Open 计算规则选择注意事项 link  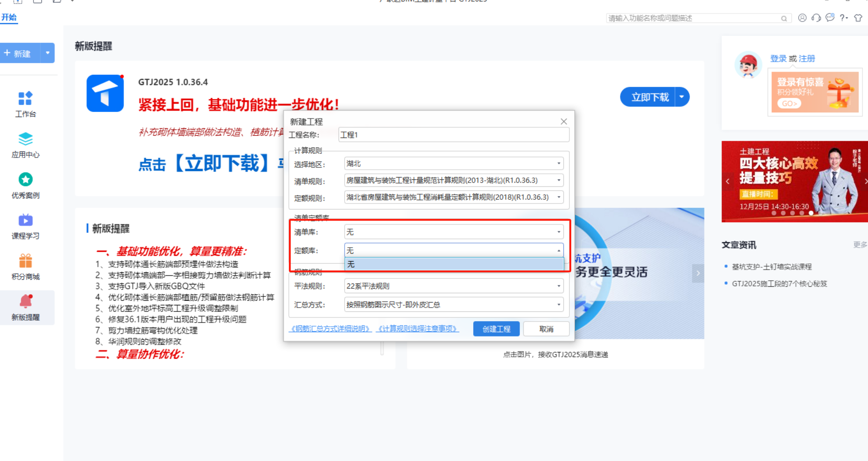[418, 329]
